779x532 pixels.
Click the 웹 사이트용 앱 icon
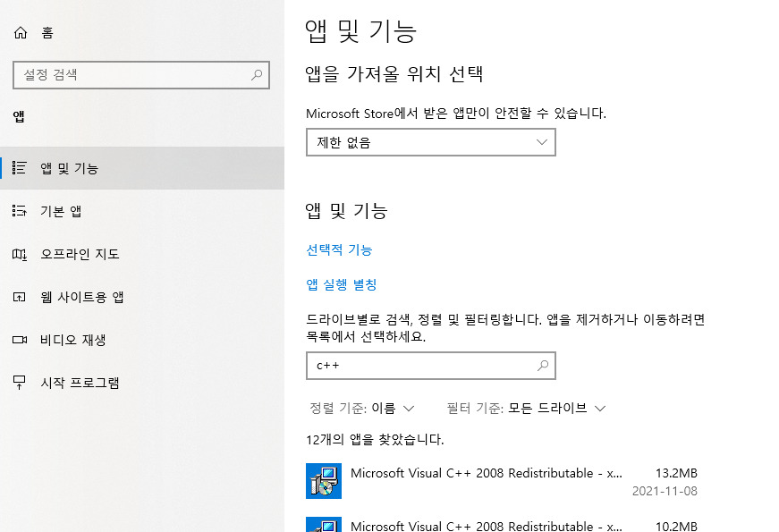[x=19, y=297]
